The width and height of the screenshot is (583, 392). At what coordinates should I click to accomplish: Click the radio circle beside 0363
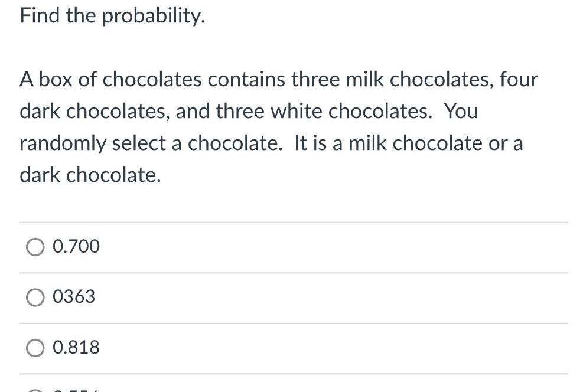tap(35, 297)
